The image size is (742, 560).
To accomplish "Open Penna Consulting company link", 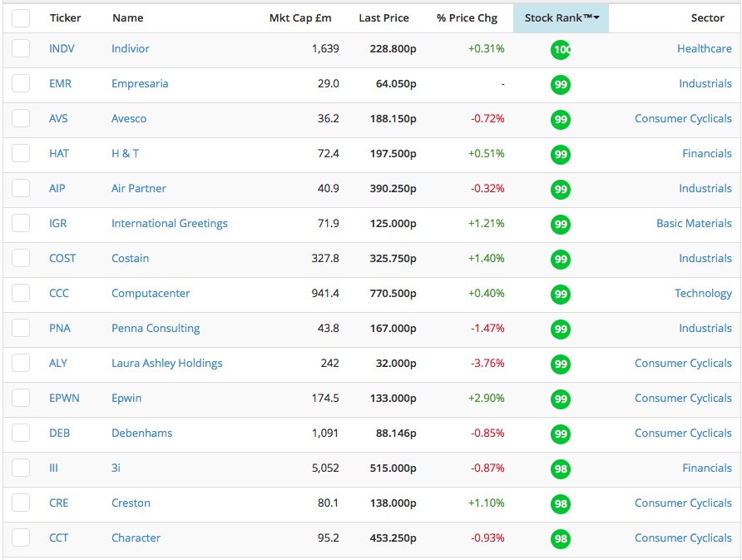I will (156, 329).
